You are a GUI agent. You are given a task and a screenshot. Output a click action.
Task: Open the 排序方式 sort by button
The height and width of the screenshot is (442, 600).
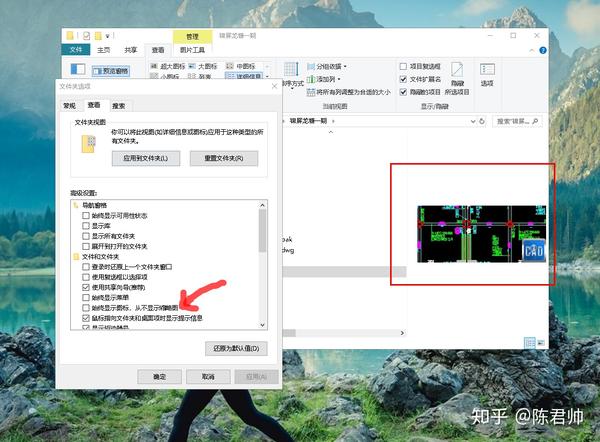point(292,75)
